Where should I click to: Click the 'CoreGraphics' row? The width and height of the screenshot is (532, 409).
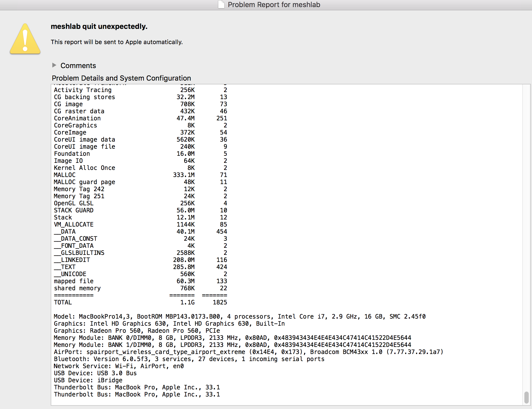pos(140,125)
